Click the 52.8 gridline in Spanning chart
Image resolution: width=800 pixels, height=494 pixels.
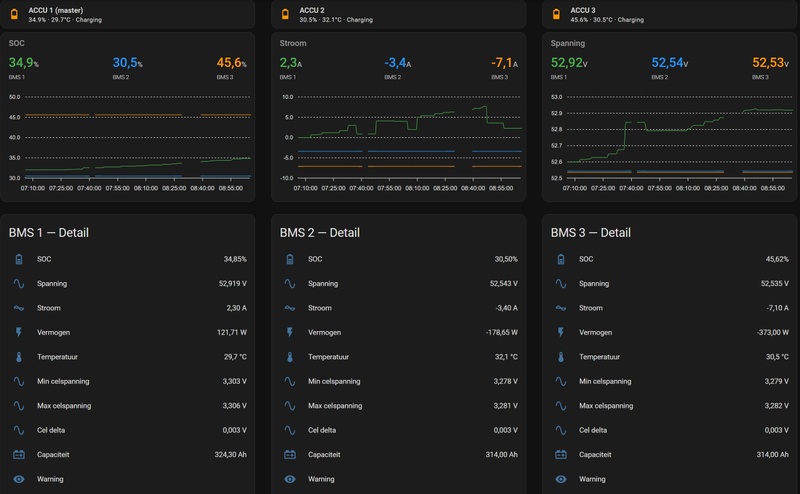pyautogui.click(x=680, y=129)
